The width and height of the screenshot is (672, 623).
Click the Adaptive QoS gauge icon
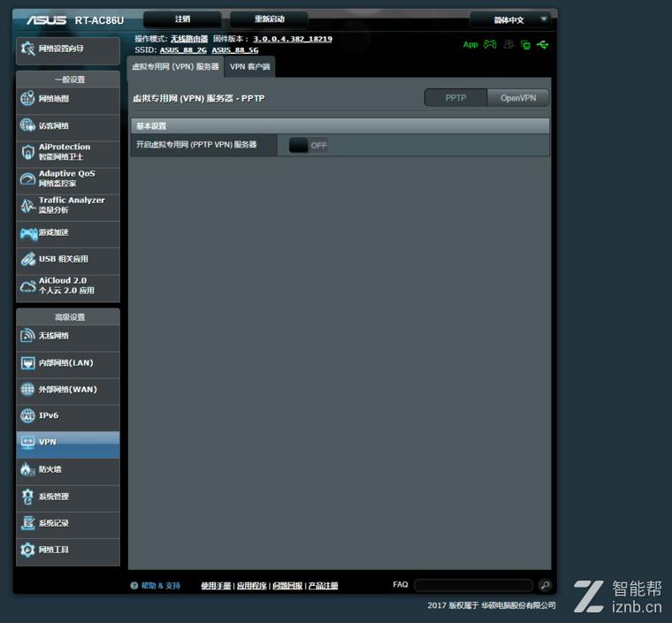(x=28, y=179)
